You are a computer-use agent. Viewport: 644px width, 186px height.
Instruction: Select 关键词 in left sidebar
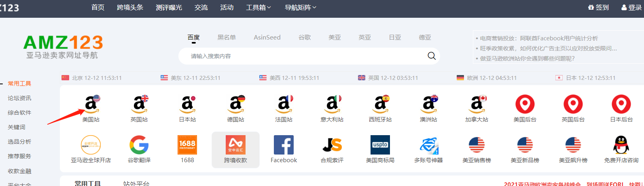[x=17, y=127]
